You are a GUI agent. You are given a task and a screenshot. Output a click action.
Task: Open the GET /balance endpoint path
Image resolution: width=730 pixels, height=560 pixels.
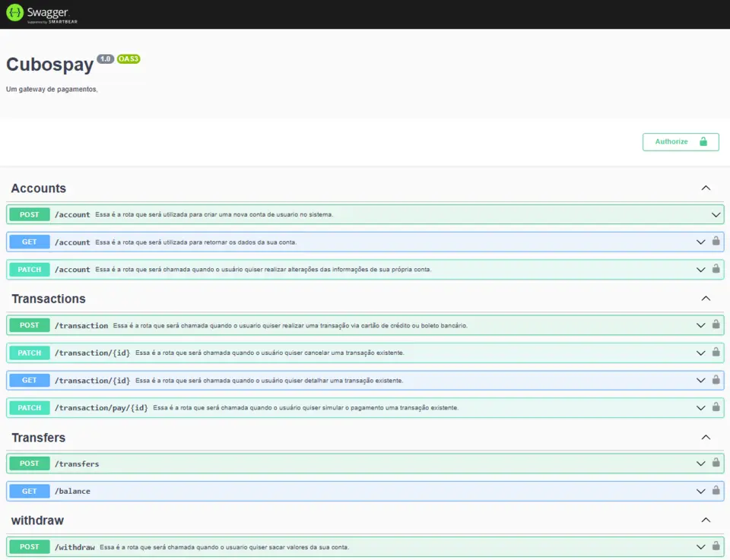[72, 492]
